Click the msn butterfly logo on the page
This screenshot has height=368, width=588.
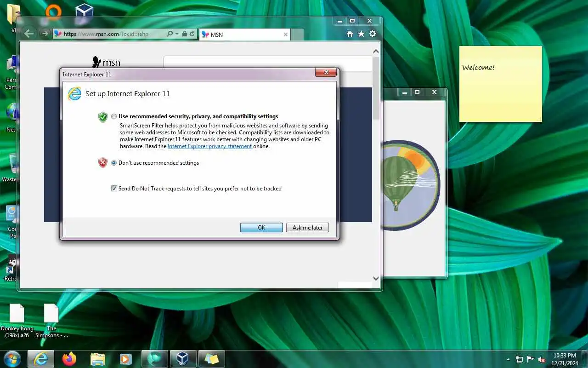(106, 62)
